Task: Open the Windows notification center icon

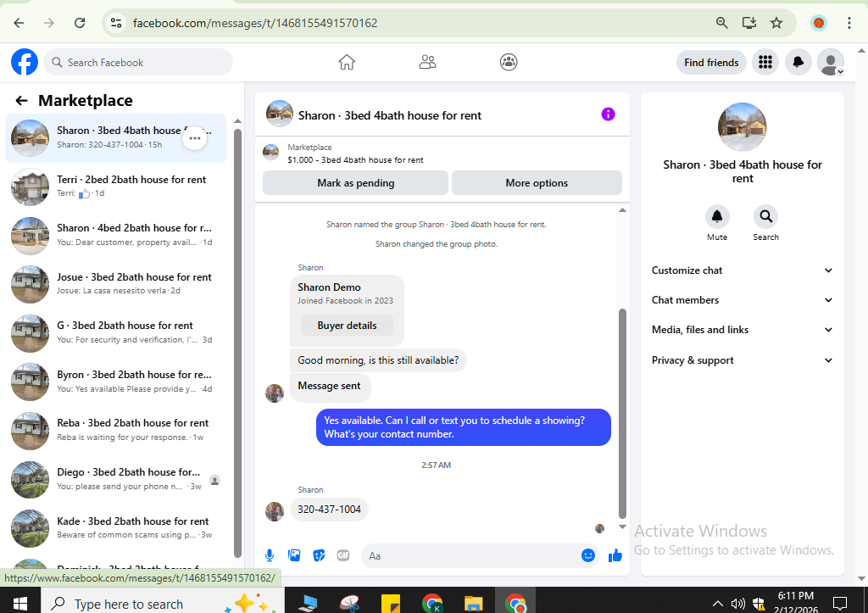Action: [840, 603]
